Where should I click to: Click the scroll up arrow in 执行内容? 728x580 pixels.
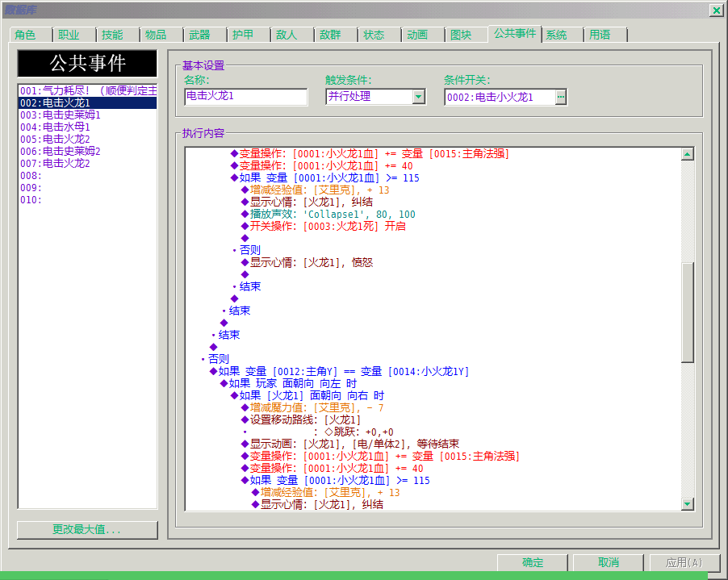click(x=688, y=154)
